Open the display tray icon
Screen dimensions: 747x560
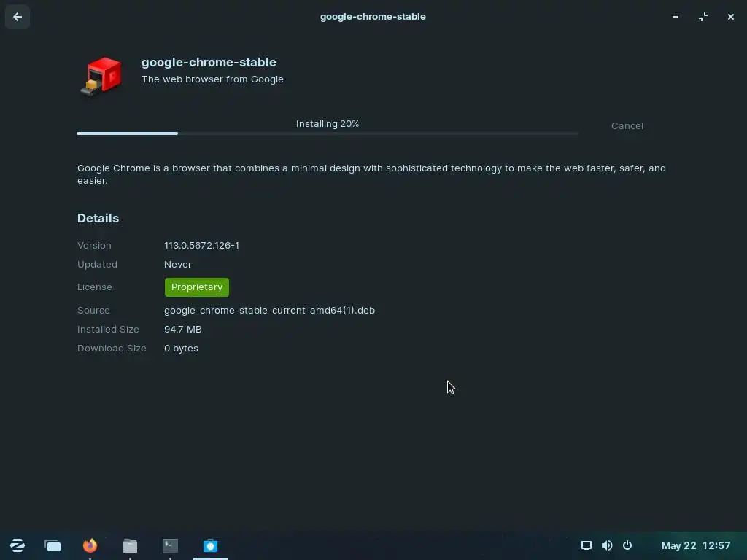pyautogui.click(x=587, y=545)
